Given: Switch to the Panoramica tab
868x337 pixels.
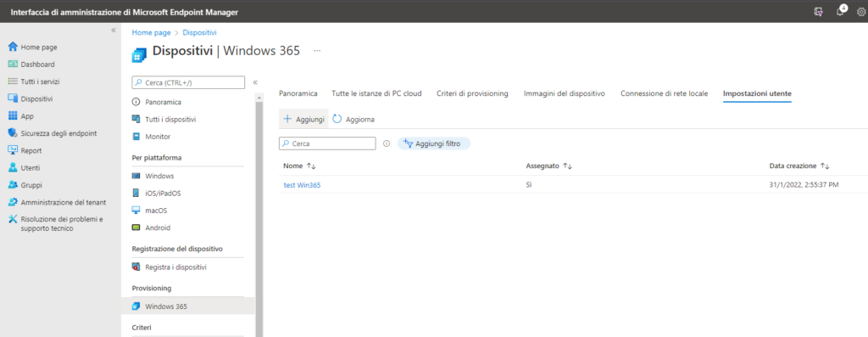Looking at the screenshot, I should point(298,93).
